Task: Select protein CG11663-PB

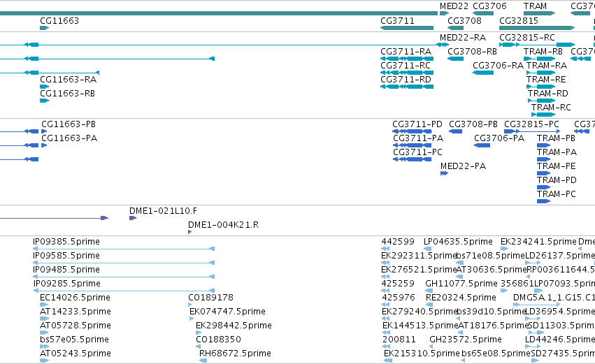Action: click(69, 124)
